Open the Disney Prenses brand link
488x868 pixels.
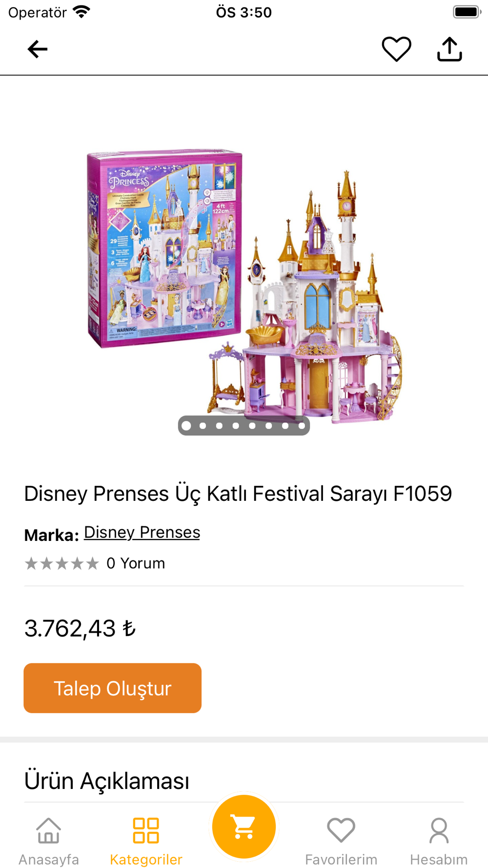[142, 532]
